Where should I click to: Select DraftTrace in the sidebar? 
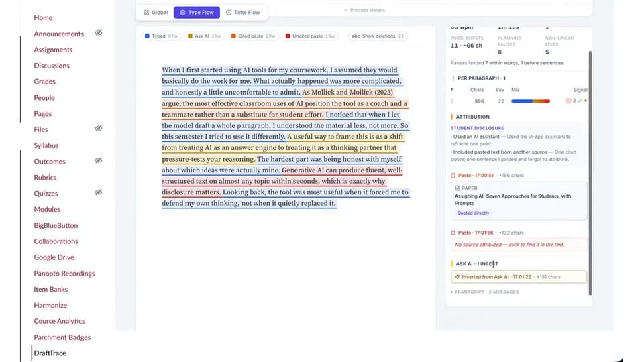[x=50, y=353]
